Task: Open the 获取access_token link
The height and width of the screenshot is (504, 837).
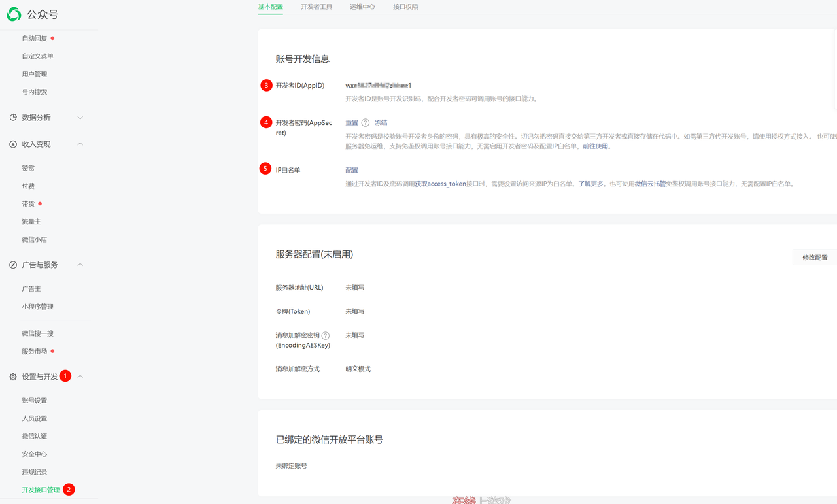Action: click(x=441, y=184)
